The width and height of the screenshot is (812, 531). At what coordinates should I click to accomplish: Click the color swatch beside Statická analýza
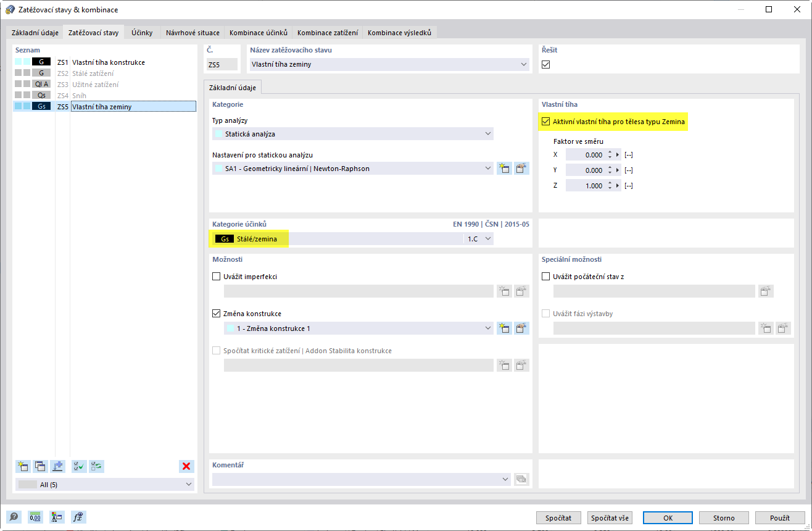click(218, 133)
